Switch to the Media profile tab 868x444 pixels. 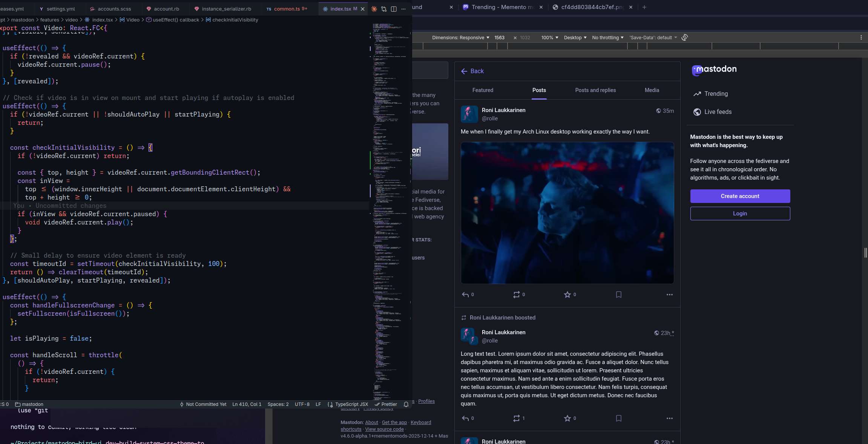point(652,90)
